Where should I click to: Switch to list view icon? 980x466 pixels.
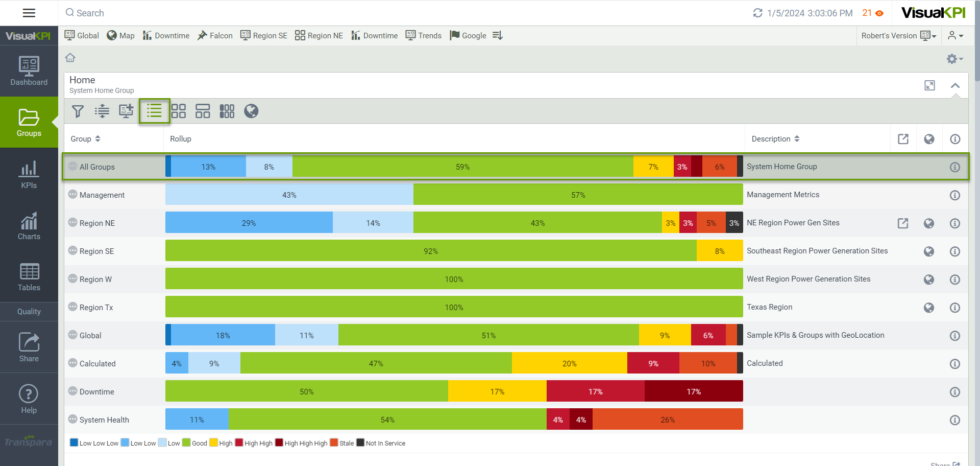click(x=154, y=111)
